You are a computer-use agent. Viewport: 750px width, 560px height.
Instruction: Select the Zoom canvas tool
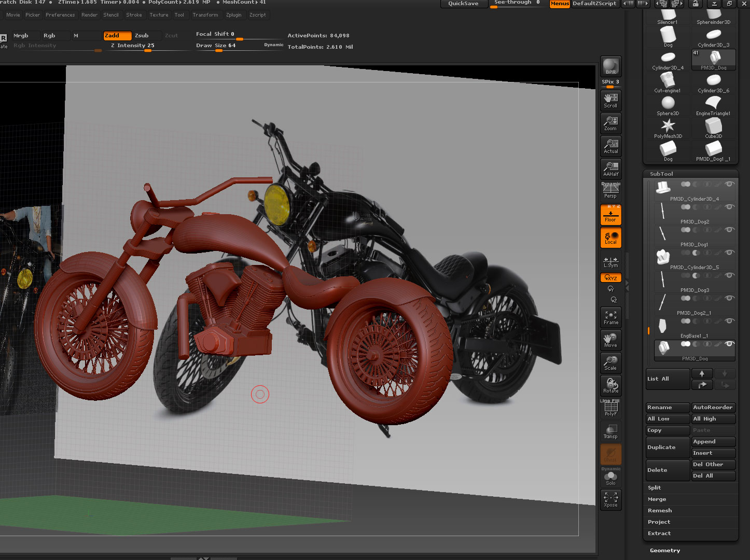point(610,123)
